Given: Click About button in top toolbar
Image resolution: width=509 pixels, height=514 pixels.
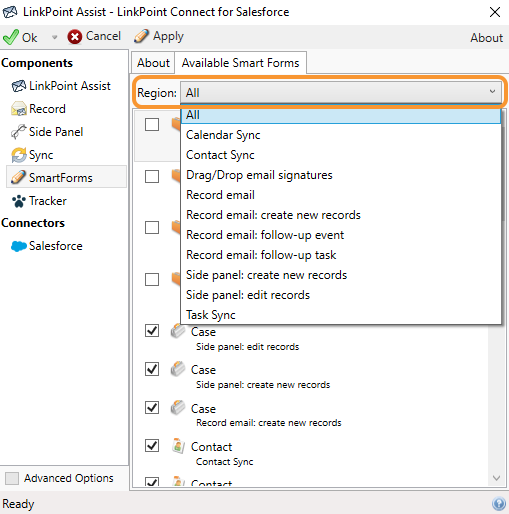Looking at the screenshot, I should pos(487,38).
